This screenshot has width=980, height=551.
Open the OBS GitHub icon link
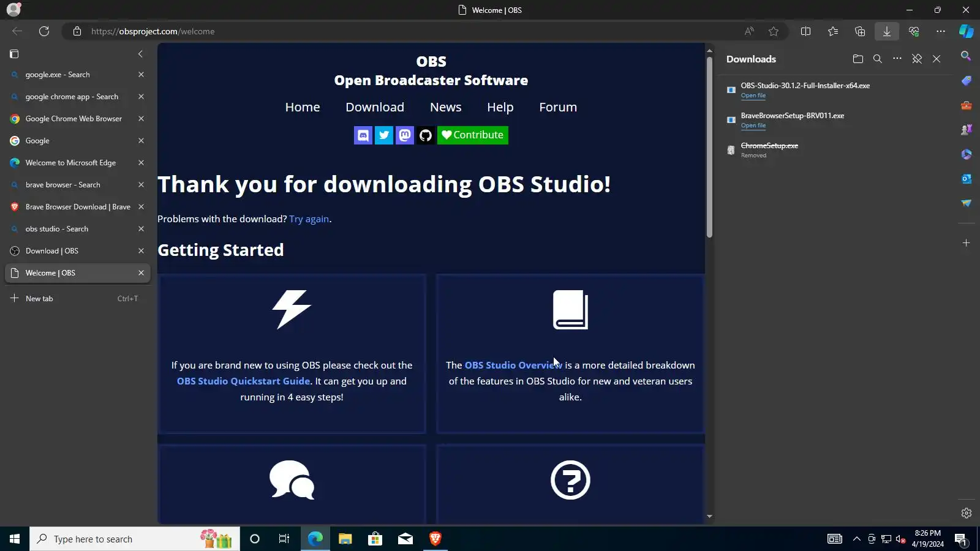pyautogui.click(x=426, y=135)
